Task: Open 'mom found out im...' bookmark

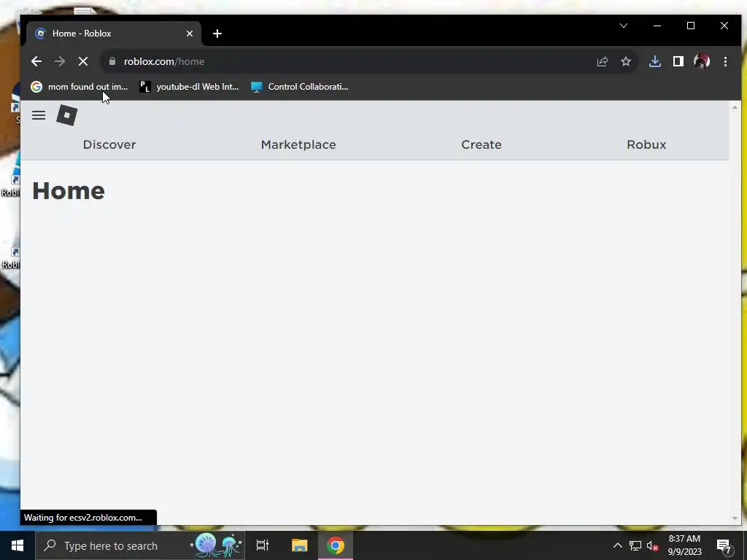Action: coord(80,87)
